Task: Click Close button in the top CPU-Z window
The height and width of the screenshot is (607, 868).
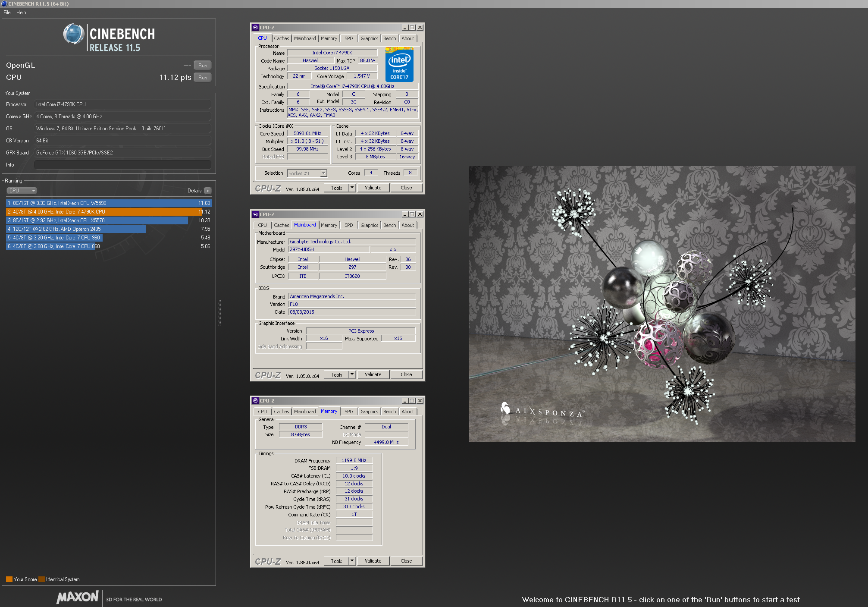Action: 406,188
